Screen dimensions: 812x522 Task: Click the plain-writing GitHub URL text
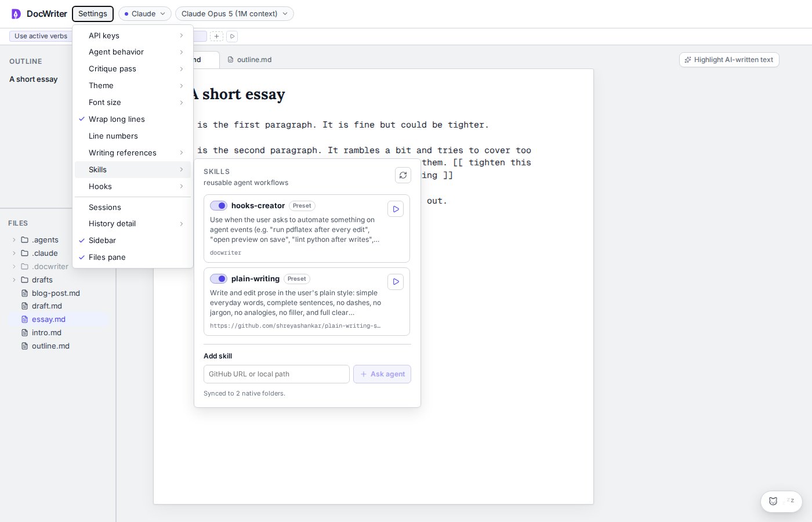click(x=295, y=326)
